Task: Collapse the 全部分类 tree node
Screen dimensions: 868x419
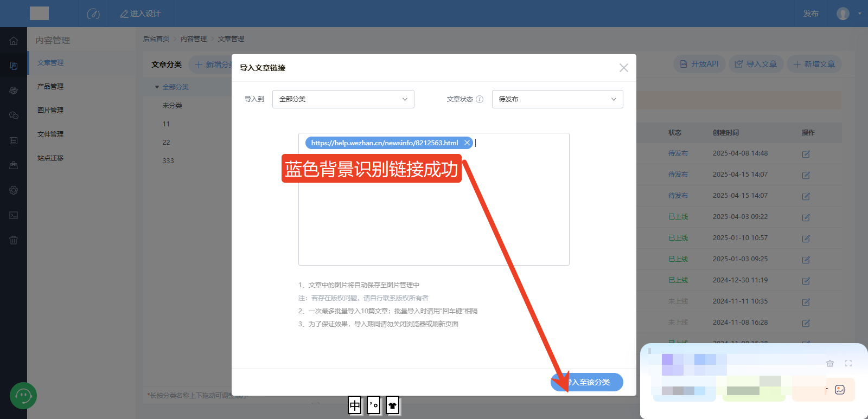Action: click(157, 87)
